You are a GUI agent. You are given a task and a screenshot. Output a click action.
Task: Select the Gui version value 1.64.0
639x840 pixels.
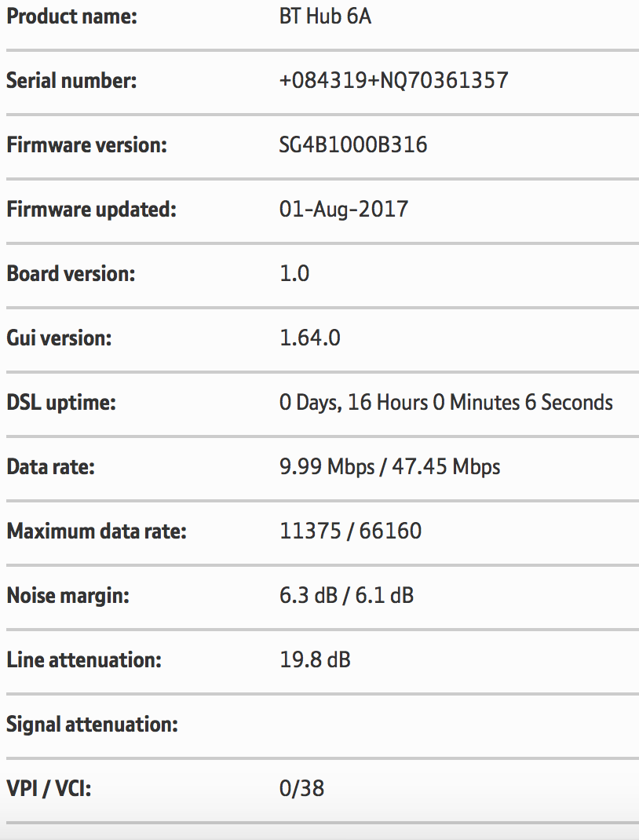click(x=309, y=338)
